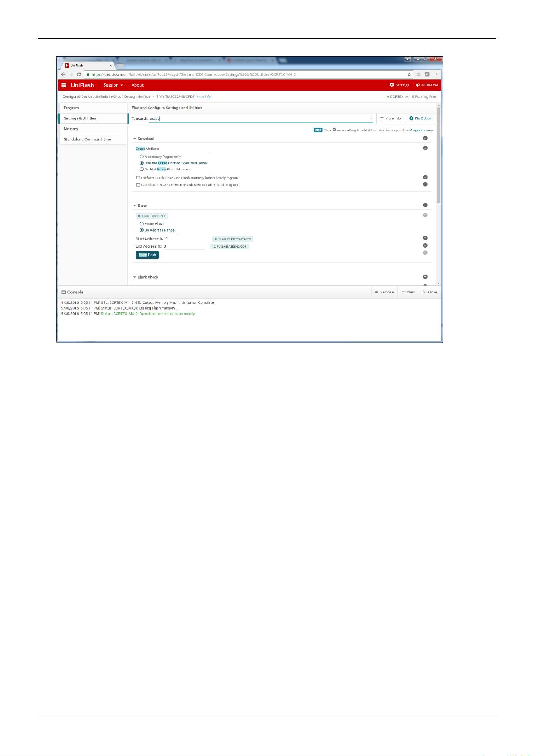Pin the Erase Method setting plus icon
The width and height of the screenshot is (535, 756).
pyautogui.click(x=425, y=148)
